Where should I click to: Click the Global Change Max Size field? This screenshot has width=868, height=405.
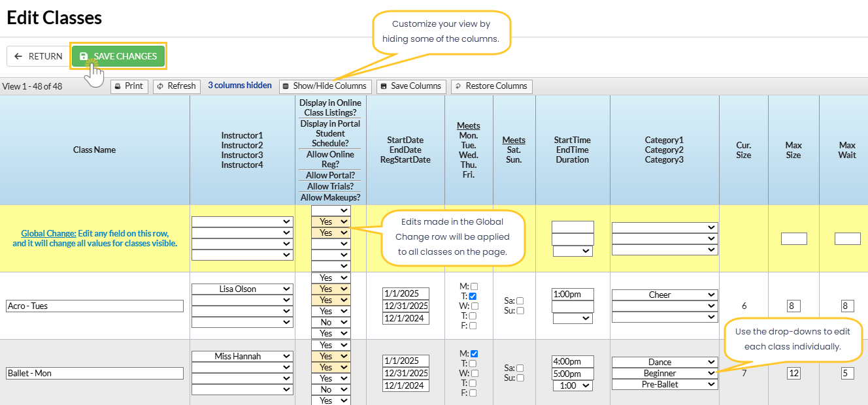[x=793, y=239]
